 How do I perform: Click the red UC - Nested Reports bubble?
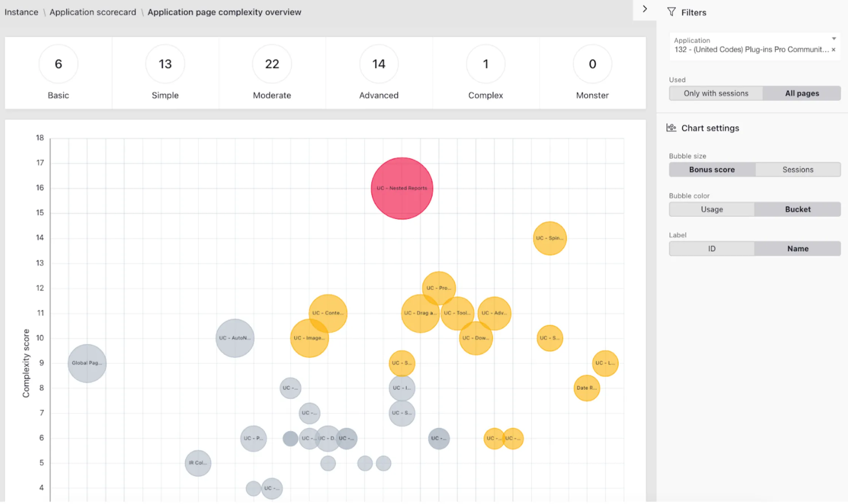pyautogui.click(x=402, y=188)
